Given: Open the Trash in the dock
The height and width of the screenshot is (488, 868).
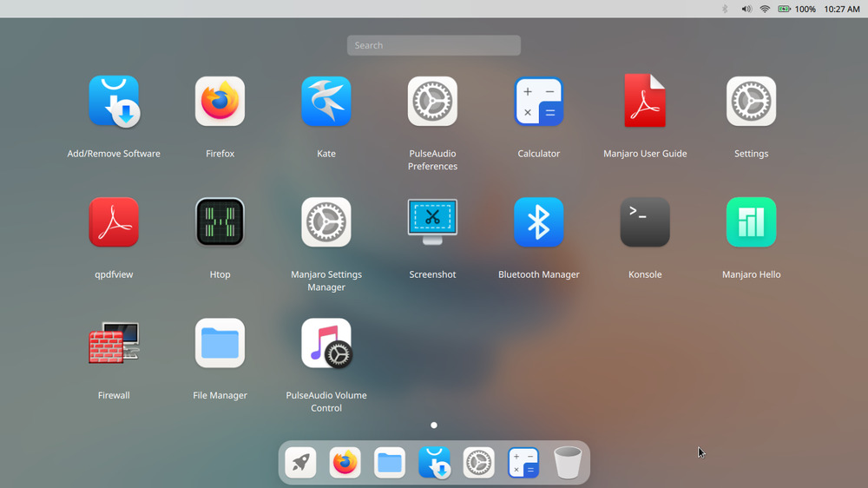Looking at the screenshot, I should click(x=568, y=463).
